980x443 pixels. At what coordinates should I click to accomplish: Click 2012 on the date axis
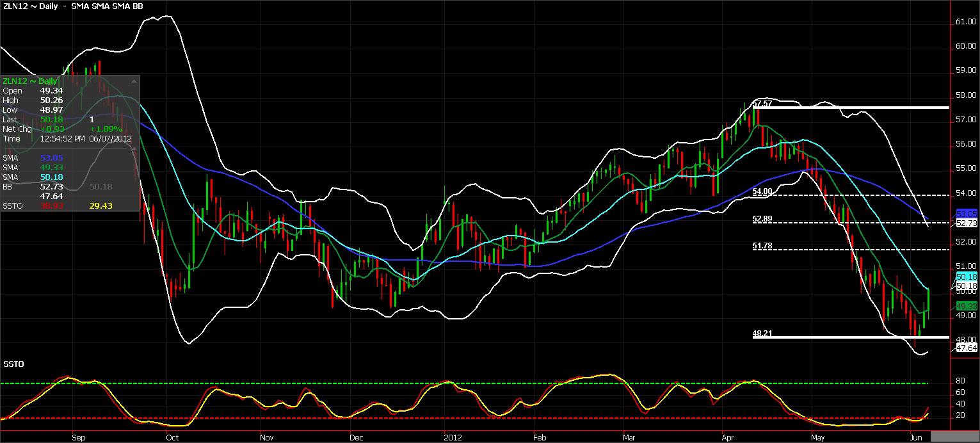pyautogui.click(x=453, y=438)
